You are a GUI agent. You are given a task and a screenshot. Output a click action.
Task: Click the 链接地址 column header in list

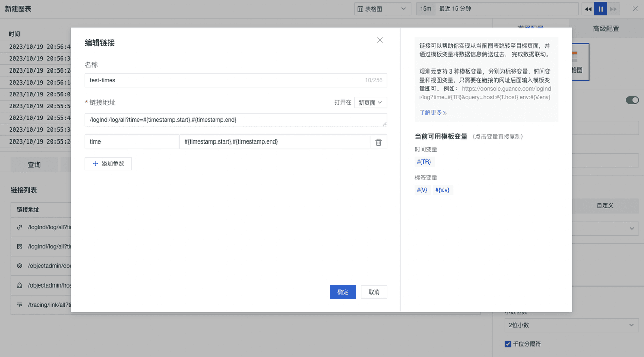pos(28,210)
